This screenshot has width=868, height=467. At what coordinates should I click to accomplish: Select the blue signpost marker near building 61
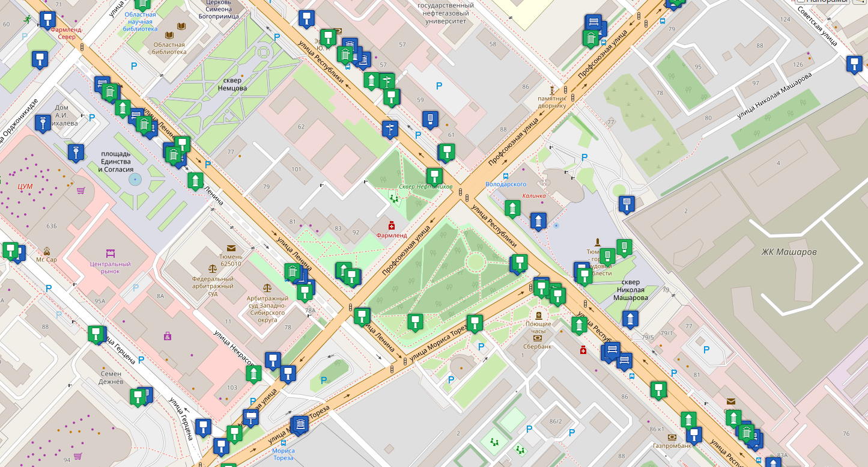click(390, 129)
